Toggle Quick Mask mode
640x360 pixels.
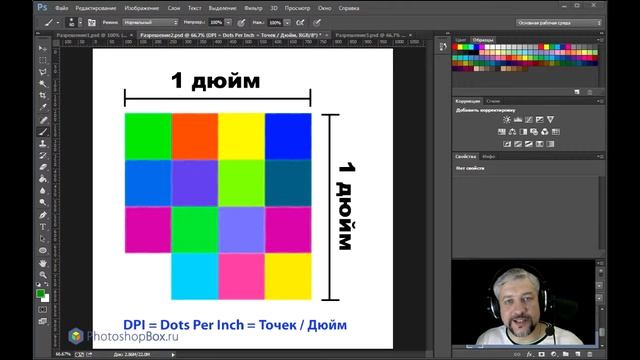click(x=42, y=310)
